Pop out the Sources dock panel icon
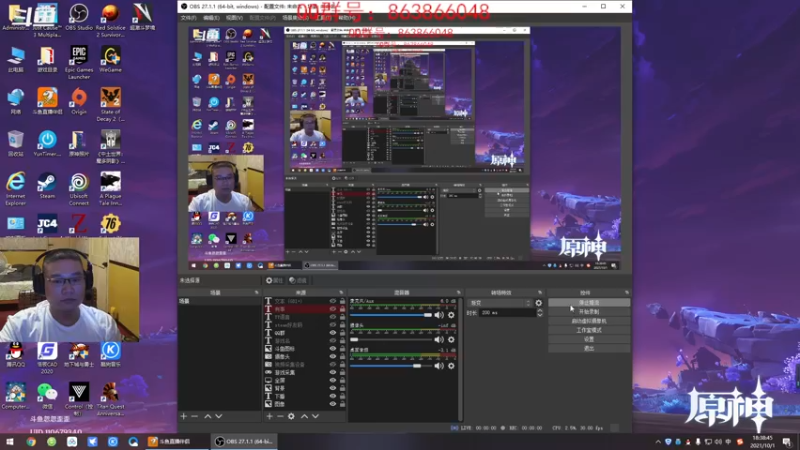Screen dimensions: 800x450 click(341, 292)
